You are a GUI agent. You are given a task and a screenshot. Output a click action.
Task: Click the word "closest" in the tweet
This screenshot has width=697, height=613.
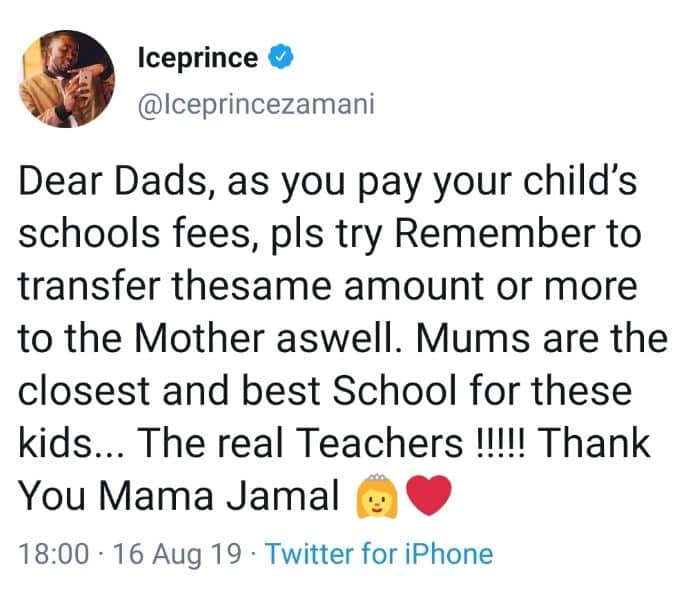[84, 390]
